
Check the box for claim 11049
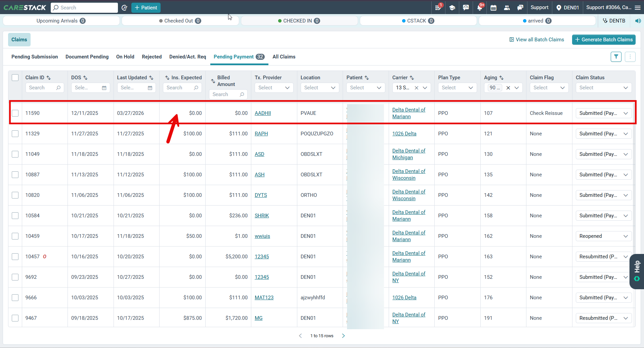tap(15, 154)
